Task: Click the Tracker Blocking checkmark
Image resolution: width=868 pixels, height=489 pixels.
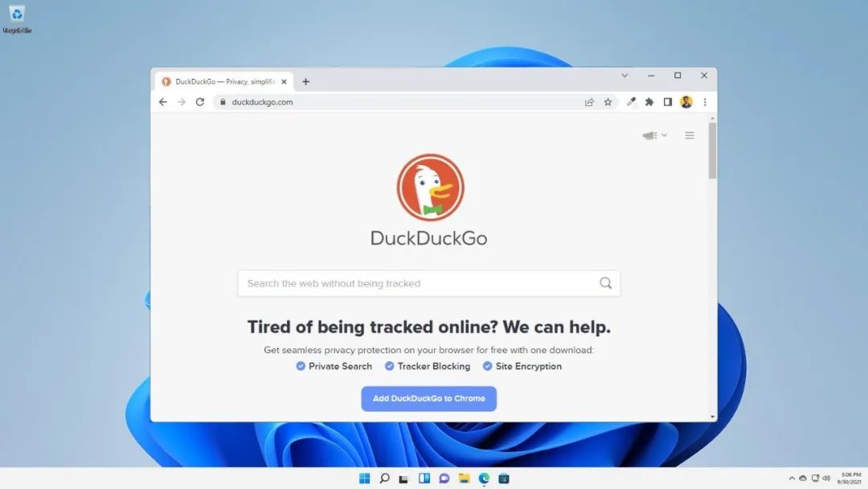Action: [x=390, y=366]
